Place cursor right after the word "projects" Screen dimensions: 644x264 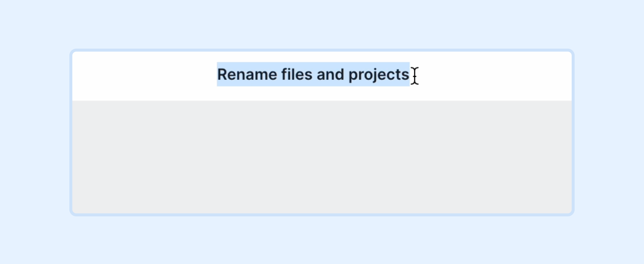tap(409, 74)
